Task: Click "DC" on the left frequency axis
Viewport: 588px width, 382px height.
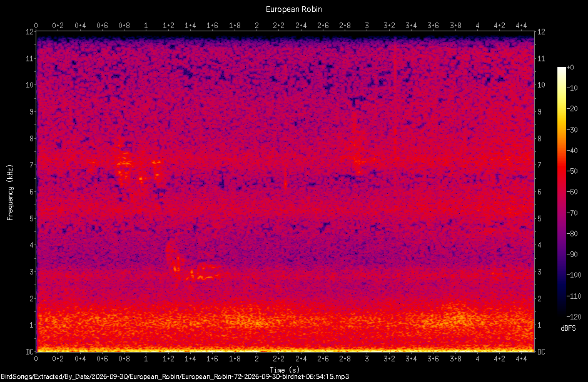Action: [29, 351]
